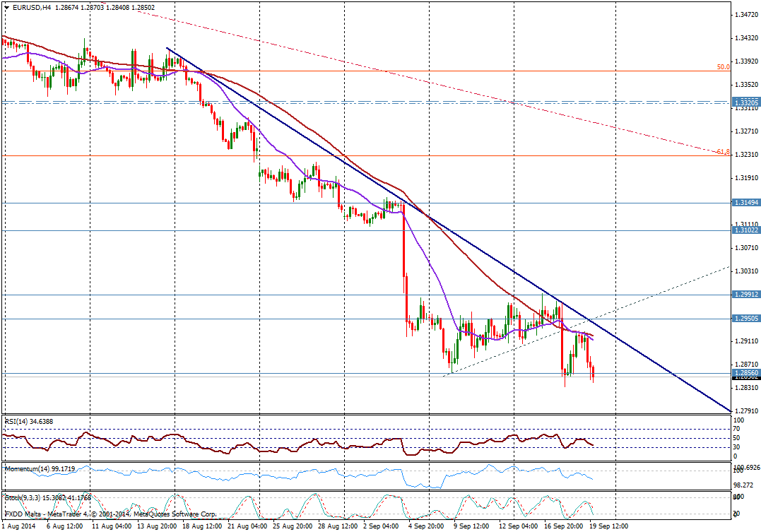Click the 1.33205 price level tag
The image size is (761, 532).
[745, 102]
